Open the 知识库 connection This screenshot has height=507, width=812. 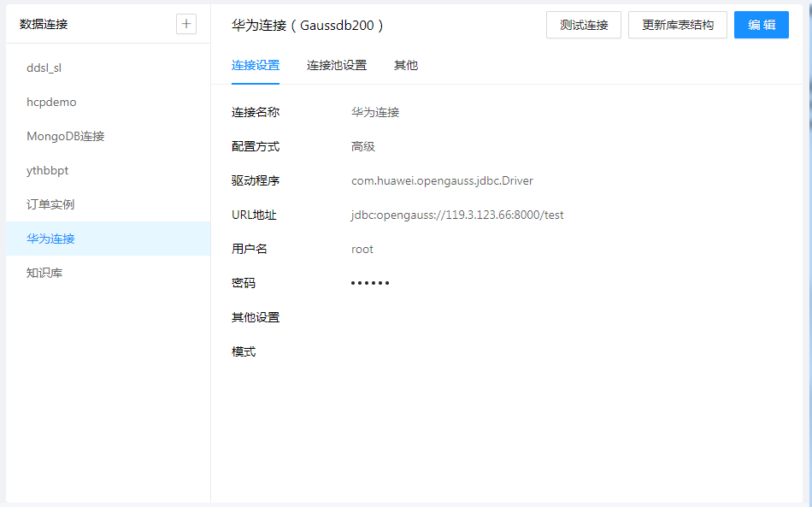pyautogui.click(x=44, y=273)
